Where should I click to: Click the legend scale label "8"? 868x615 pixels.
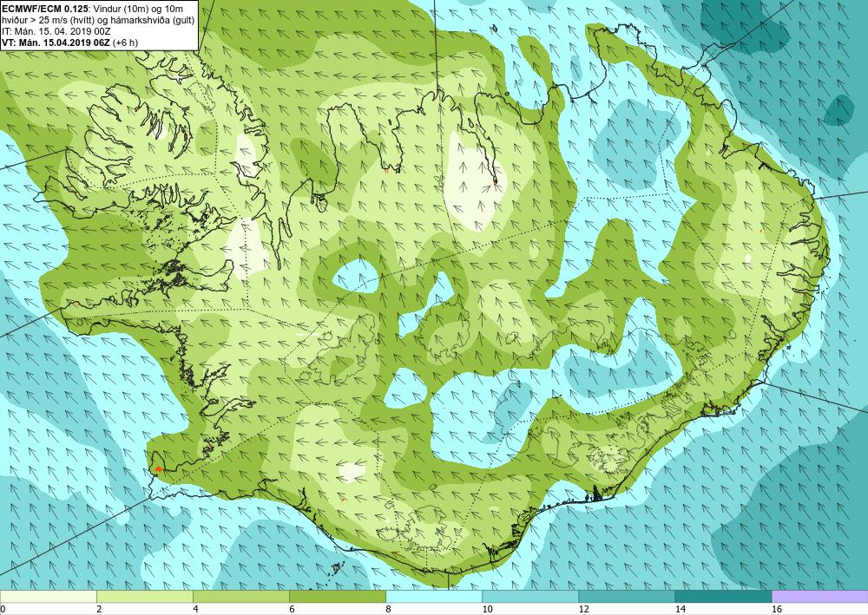388,609
